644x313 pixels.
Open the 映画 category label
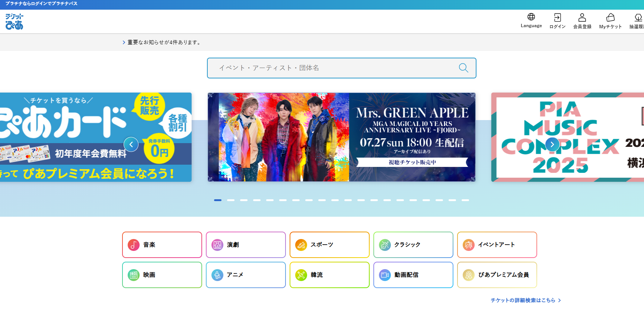(149, 275)
